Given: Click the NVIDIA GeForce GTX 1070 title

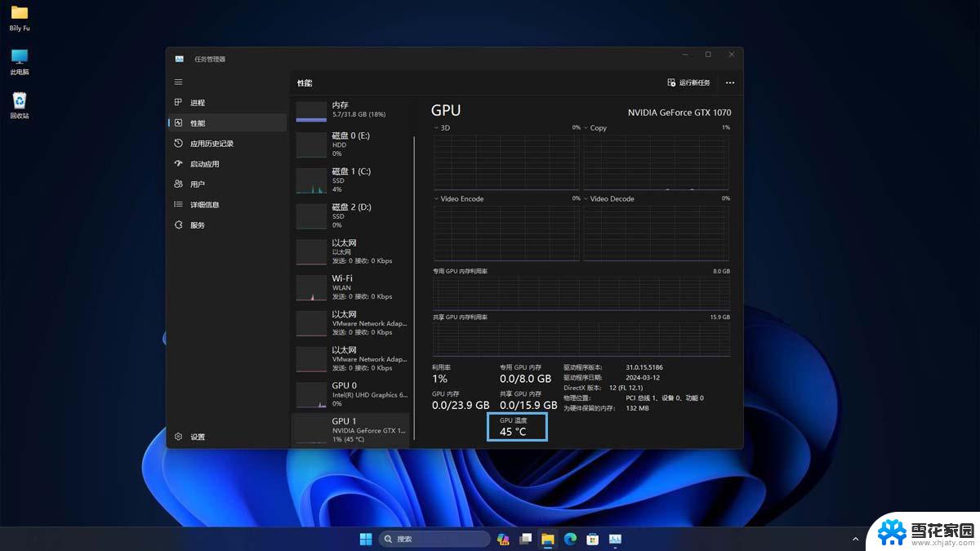Looking at the screenshot, I should (x=679, y=113).
